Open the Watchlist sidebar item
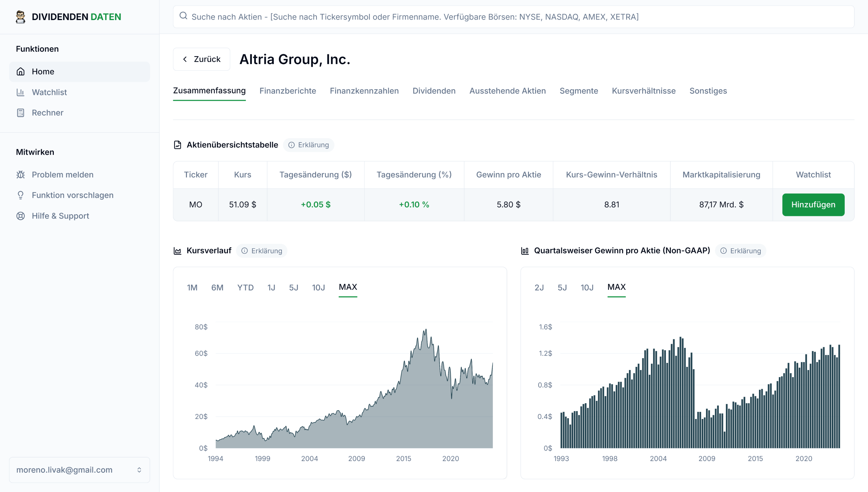The width and height of the screenshot is (868, 492). tap(80, 92)
